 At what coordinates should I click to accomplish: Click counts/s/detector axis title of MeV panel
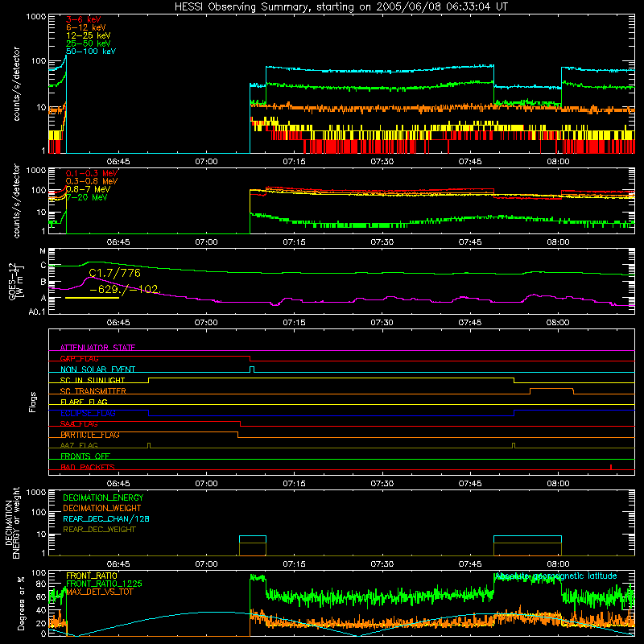point(16,200)
